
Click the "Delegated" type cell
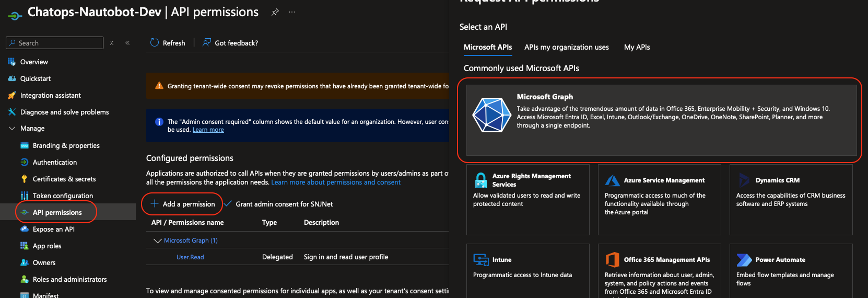coord(277,257)
